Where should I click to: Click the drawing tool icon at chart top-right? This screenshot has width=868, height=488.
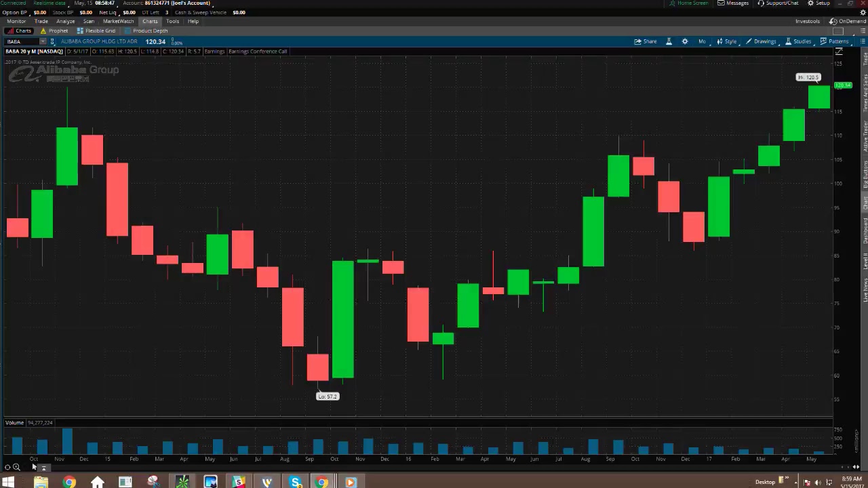[x=839, y=52]
